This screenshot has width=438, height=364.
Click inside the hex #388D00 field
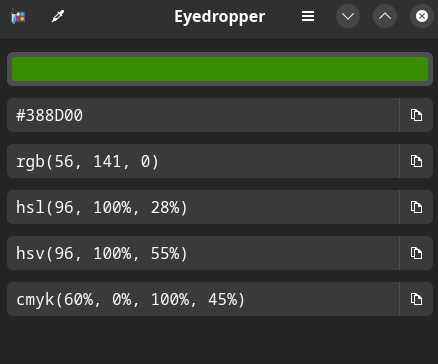(203, 115)
